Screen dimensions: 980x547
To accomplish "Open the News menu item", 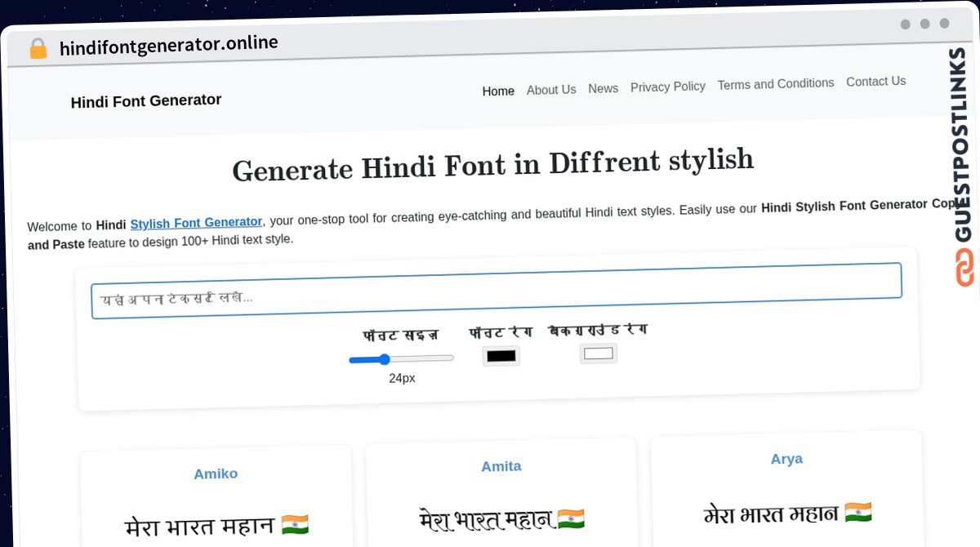I will 604,88.
